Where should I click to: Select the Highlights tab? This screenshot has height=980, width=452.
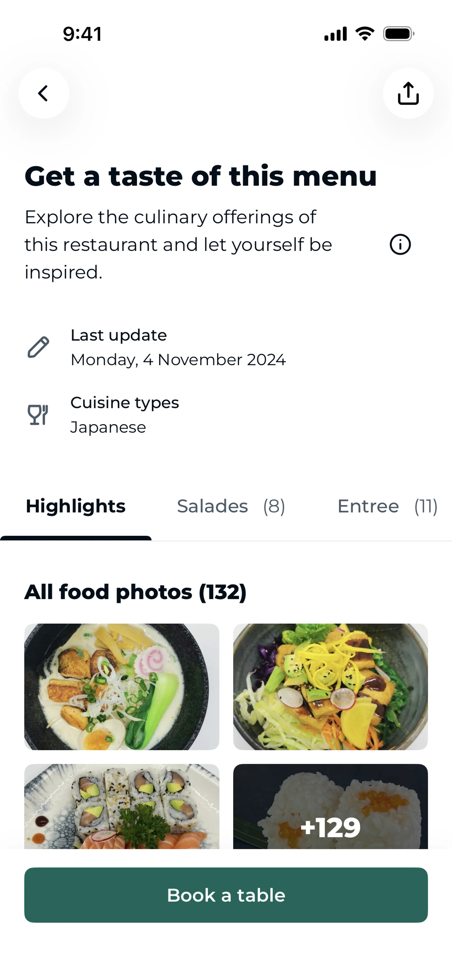[x=76, y=506]
